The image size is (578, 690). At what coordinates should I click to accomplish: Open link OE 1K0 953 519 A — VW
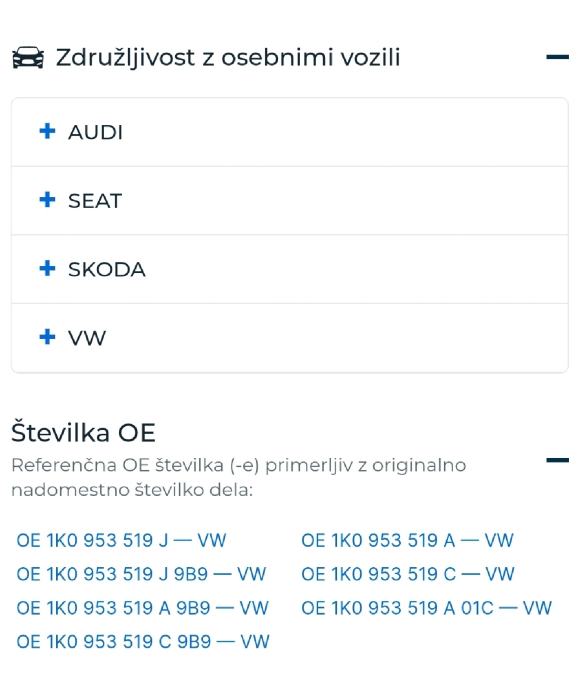coord(407,540)
